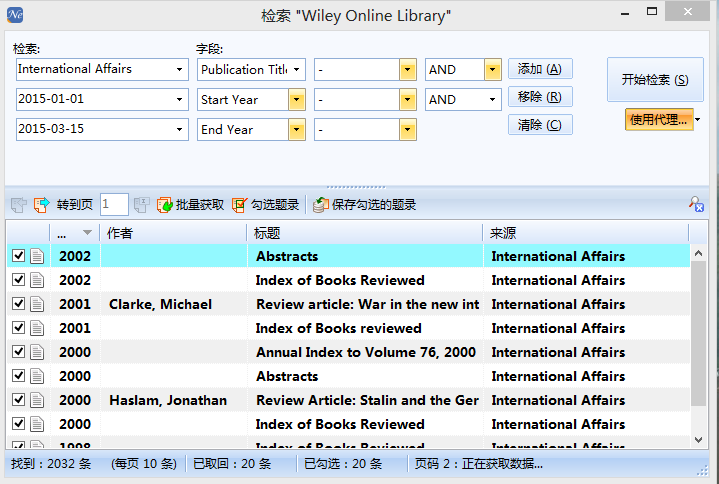Click the next results page arrow icon
Image resolution: width=719 pixels, height=484 pixels.
click(x=41, y=205)
